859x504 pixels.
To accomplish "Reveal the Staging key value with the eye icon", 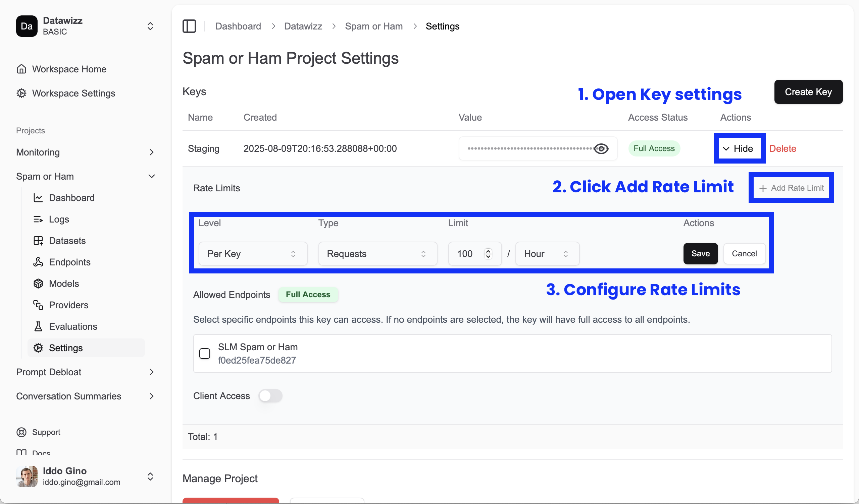I will tap(601, 148).
